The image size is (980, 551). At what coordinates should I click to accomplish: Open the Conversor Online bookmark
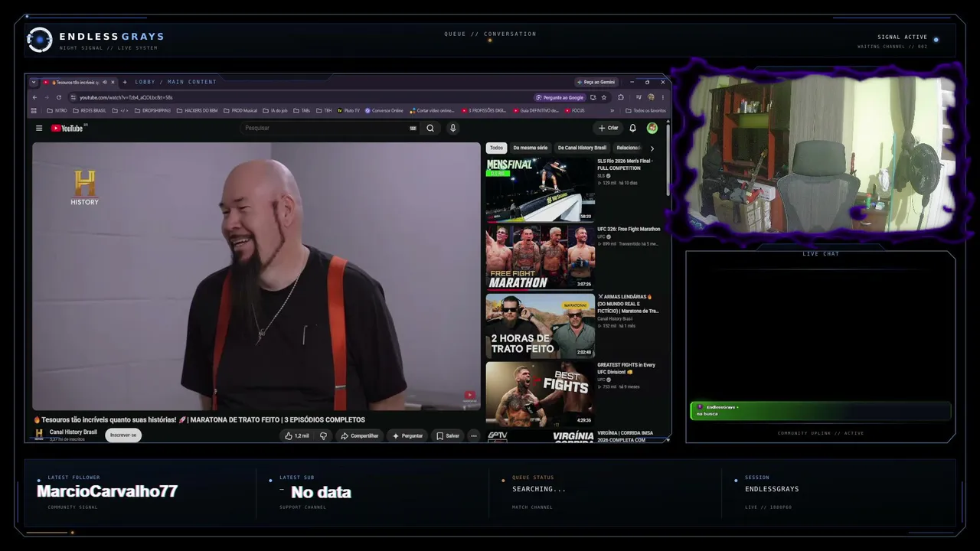(384, 110)
